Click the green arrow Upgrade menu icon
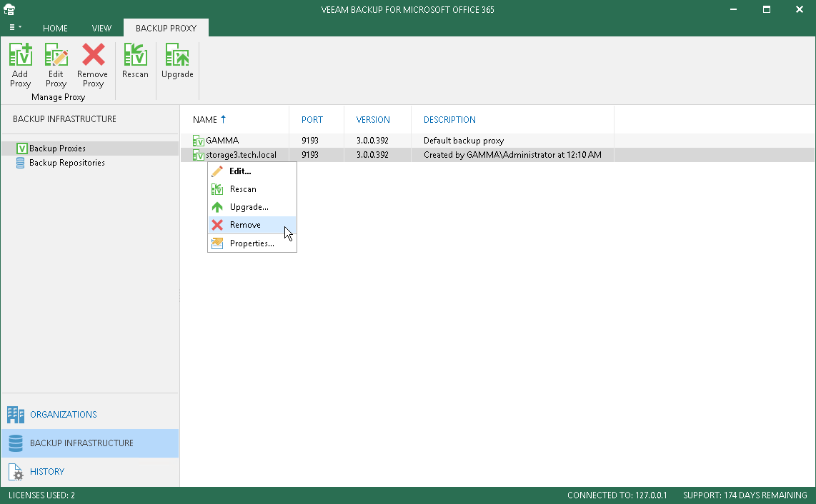 (217, 207)
